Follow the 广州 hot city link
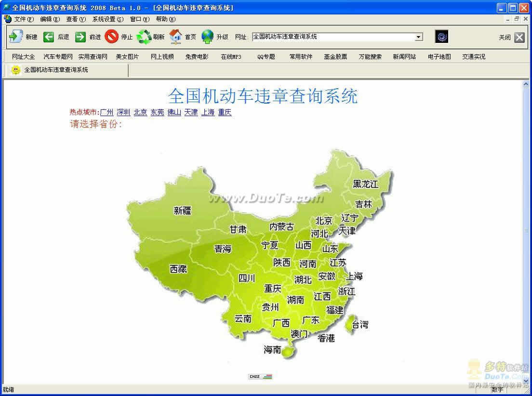532x396 pixels. (106, 112)
